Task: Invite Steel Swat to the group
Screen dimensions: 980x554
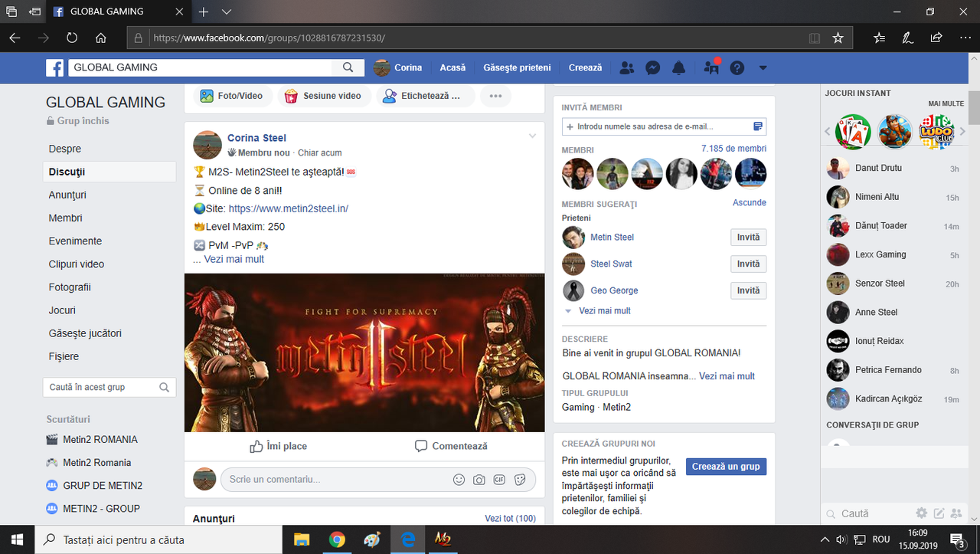Action: pos(748,264)
